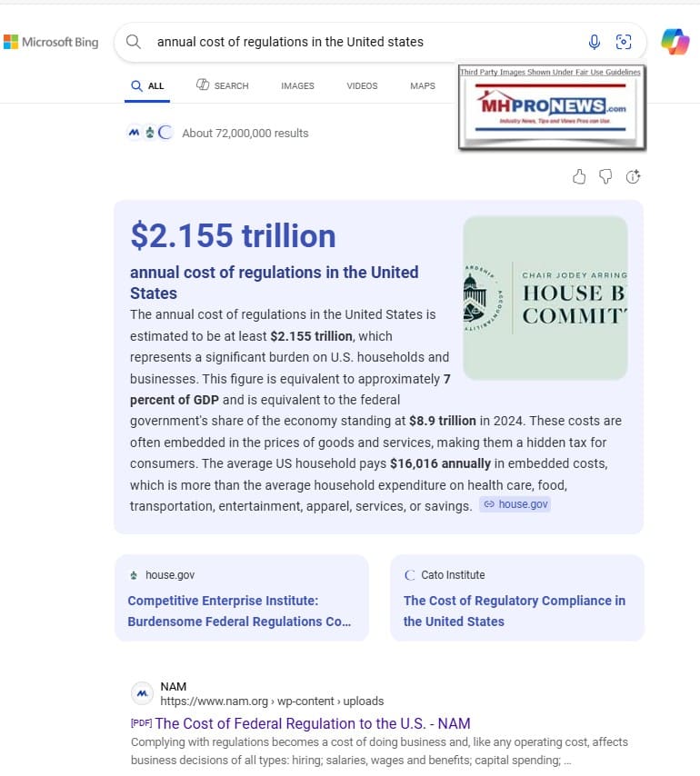
Task: Open the Maps tab
Action: (x=422, y=85)
